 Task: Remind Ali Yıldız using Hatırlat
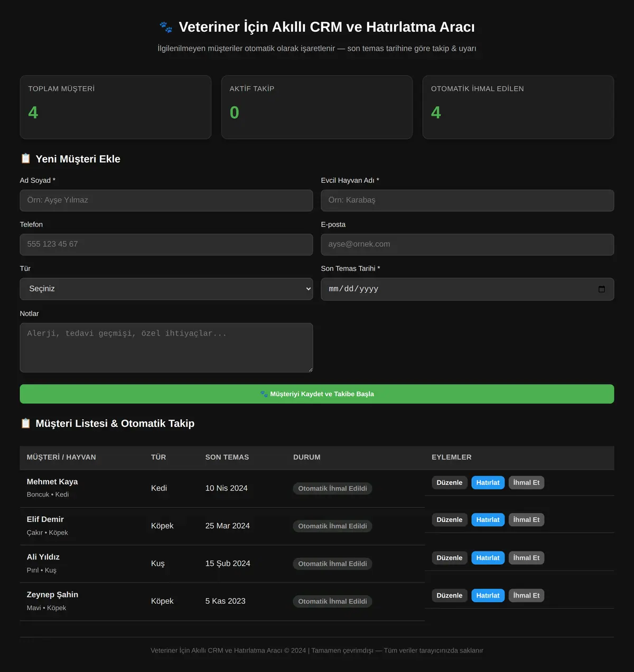pyautogui.click(x=488, y=558)
